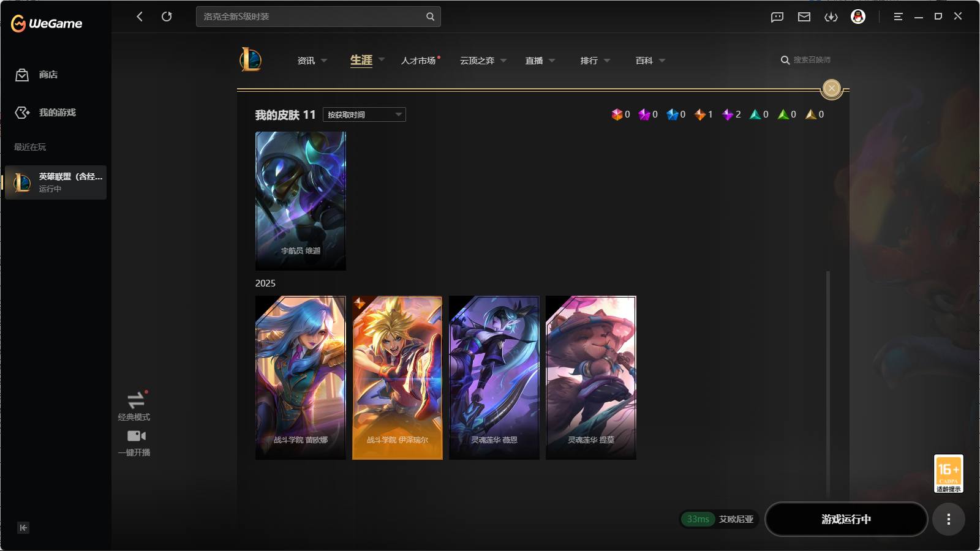Expand the 排行 dropdown arrow
This screenshot has height=551, width=980.
coord(607,61)
